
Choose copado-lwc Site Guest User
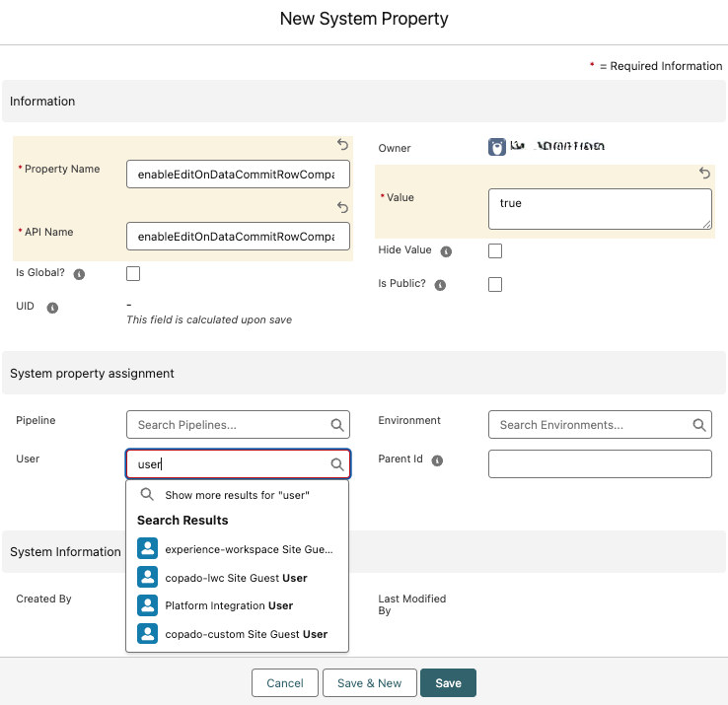tap(238, 578)
